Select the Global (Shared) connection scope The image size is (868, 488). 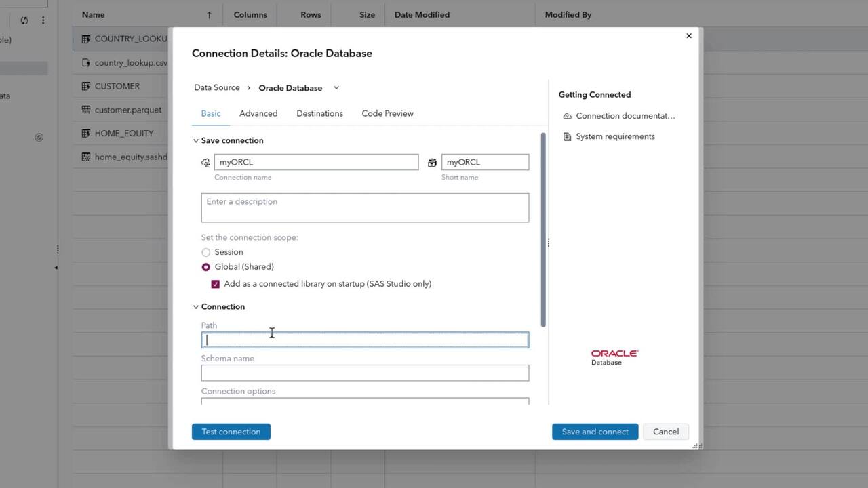point(206,267)
